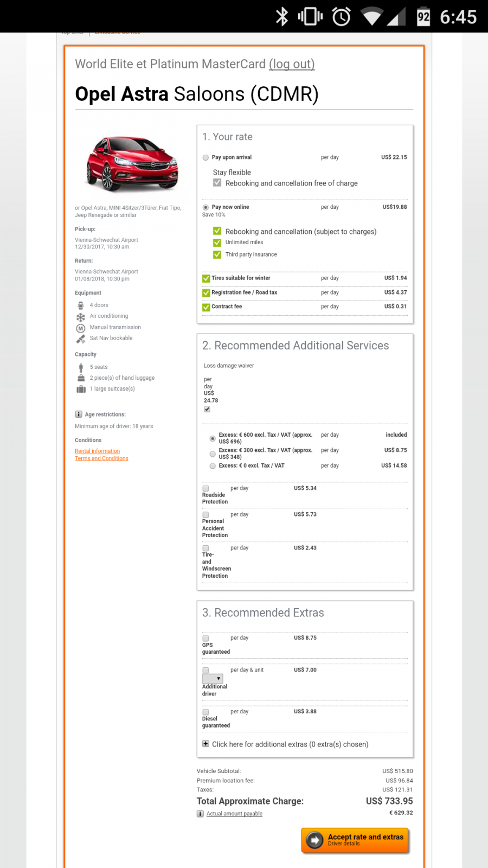This screenshot has width=488, height=868.
Task: Tap the hand luggage bag icon
Action: click(81, 378)
